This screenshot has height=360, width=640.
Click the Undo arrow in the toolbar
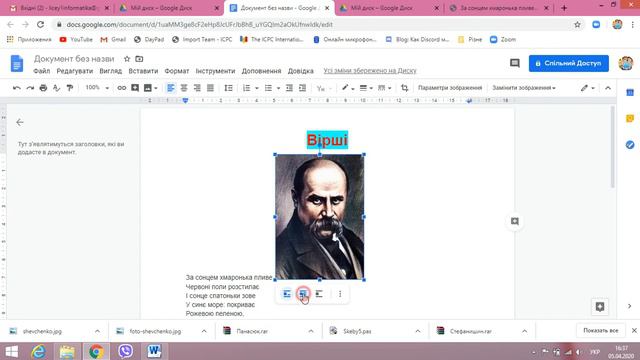(x=17, y=88)
